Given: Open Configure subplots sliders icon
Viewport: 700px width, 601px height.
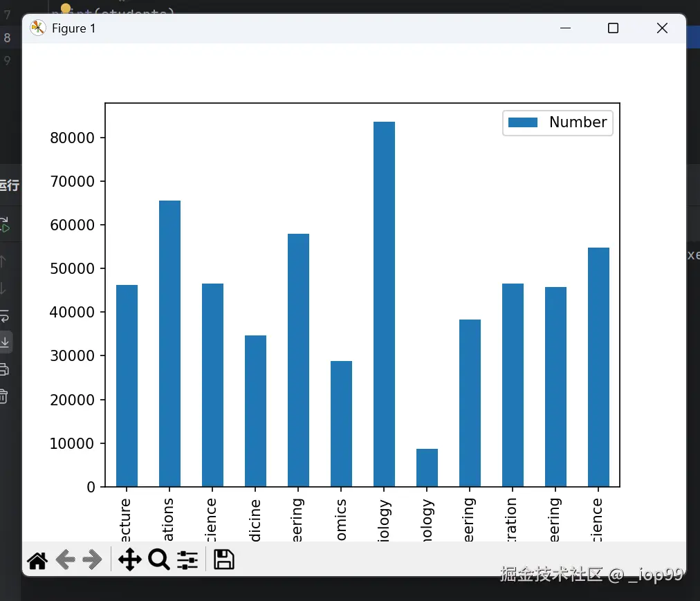Looking at the screenshot, I should (x=187, y=560).
